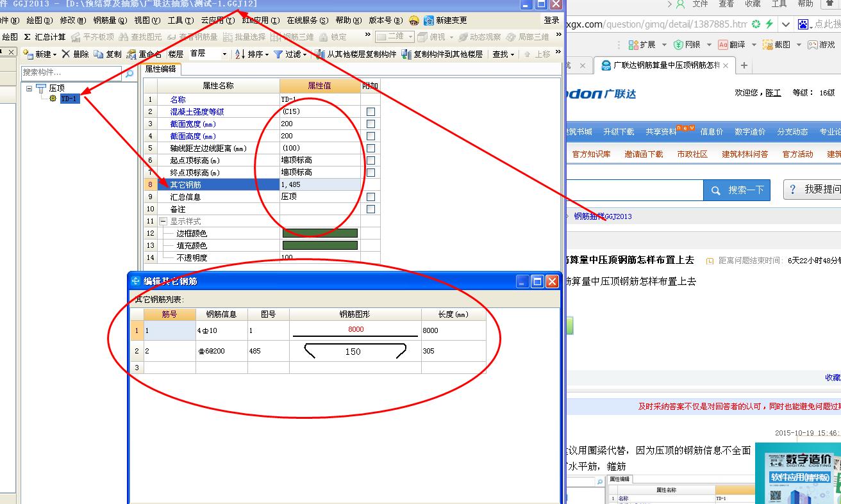The image size is (841, 504).
Task: Click the 官方知识库 link
Action: (591, 154)
